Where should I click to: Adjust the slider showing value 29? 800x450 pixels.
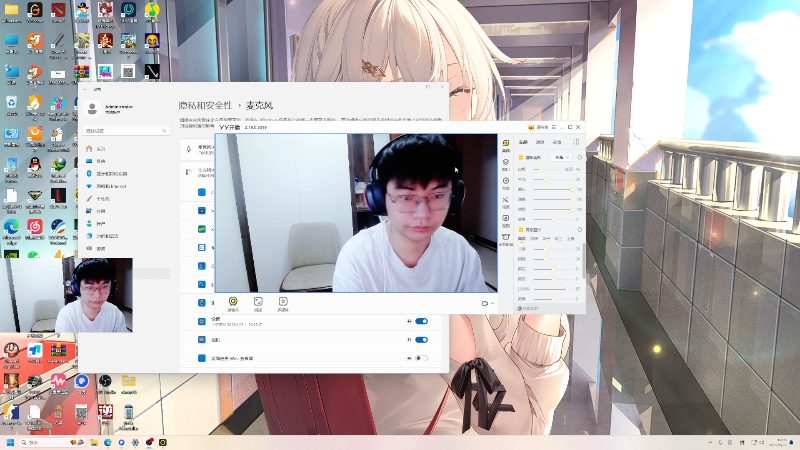coord(554,179)
